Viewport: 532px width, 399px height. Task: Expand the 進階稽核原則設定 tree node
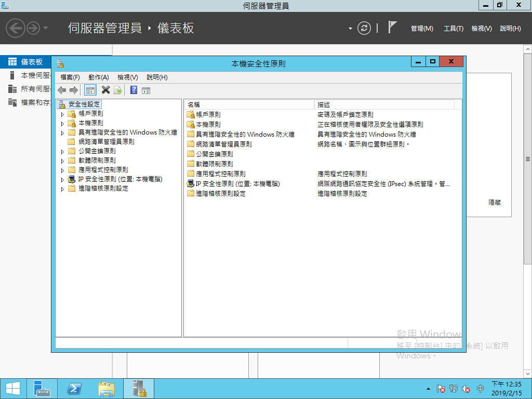tap(62, 189)
